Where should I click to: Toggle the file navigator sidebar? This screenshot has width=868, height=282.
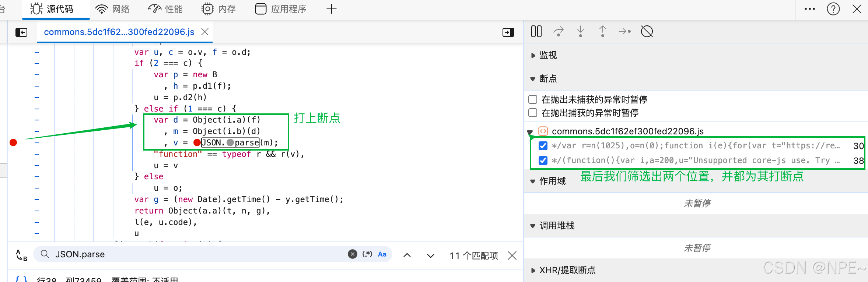tap(21, 32)
